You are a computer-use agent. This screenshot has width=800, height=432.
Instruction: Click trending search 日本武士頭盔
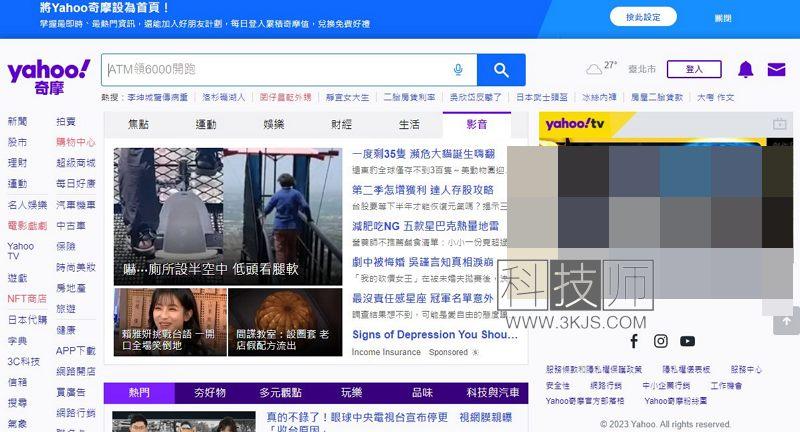[x=541, y=97]
